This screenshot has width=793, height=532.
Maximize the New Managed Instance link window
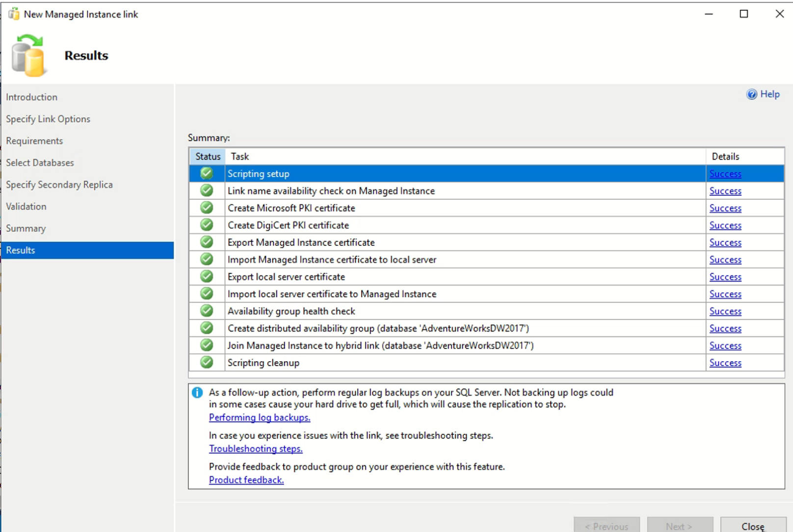pyautogui.click(x=744, y=14)
